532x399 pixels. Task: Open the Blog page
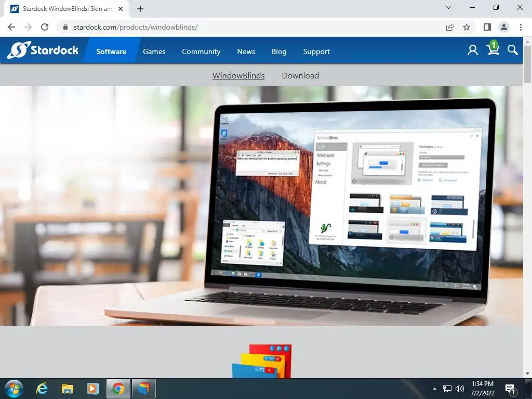coord(279,51)
